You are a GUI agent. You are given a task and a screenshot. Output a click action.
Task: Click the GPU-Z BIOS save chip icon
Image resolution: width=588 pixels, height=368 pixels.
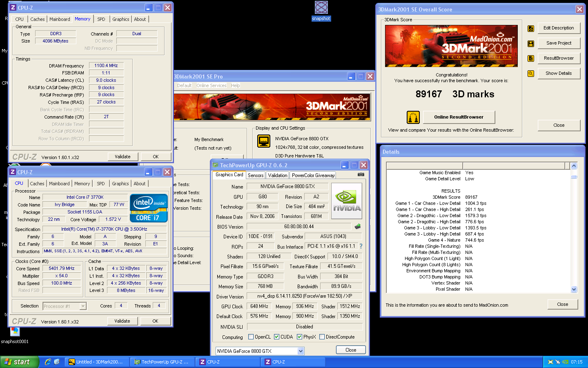(x=358, y=226)
